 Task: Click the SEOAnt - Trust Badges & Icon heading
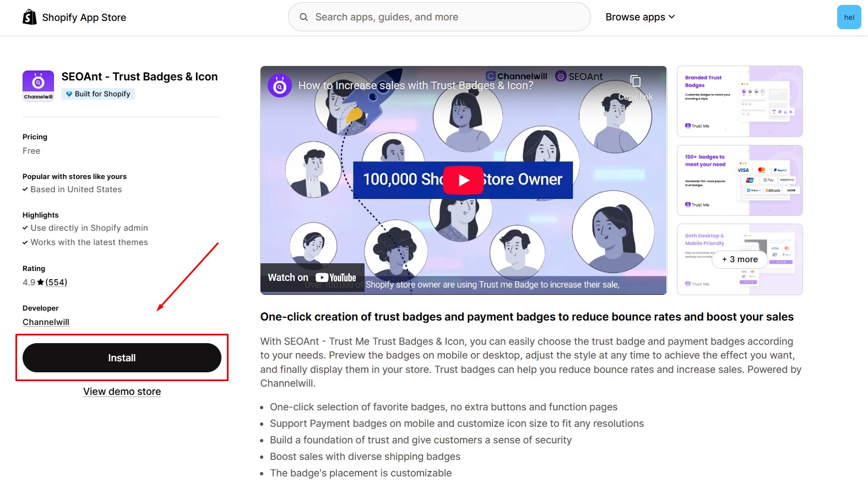pyautogui.click(x=140, y=77)
